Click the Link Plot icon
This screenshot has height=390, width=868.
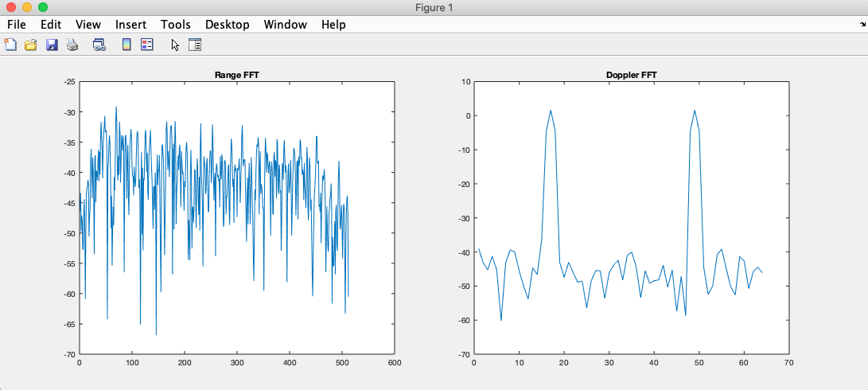99,45
